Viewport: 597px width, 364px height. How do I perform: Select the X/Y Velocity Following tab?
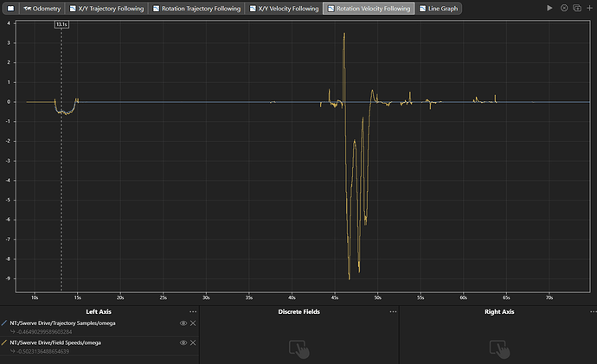pos(284,9)
